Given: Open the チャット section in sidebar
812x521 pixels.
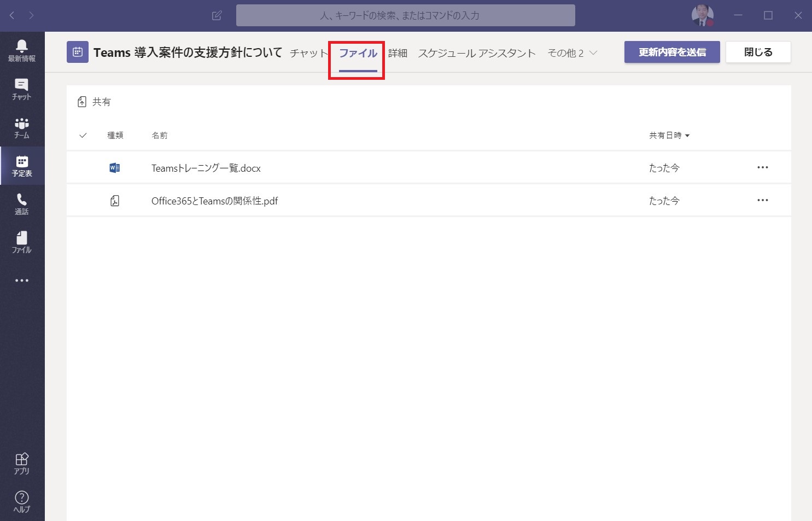Looking at the screenshot, I should coord(22,89).
